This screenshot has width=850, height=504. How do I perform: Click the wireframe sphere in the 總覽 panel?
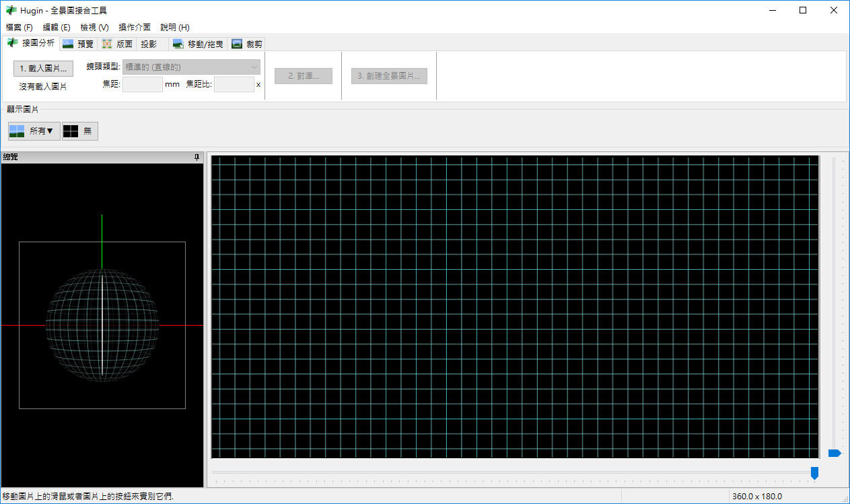point(102,324)
